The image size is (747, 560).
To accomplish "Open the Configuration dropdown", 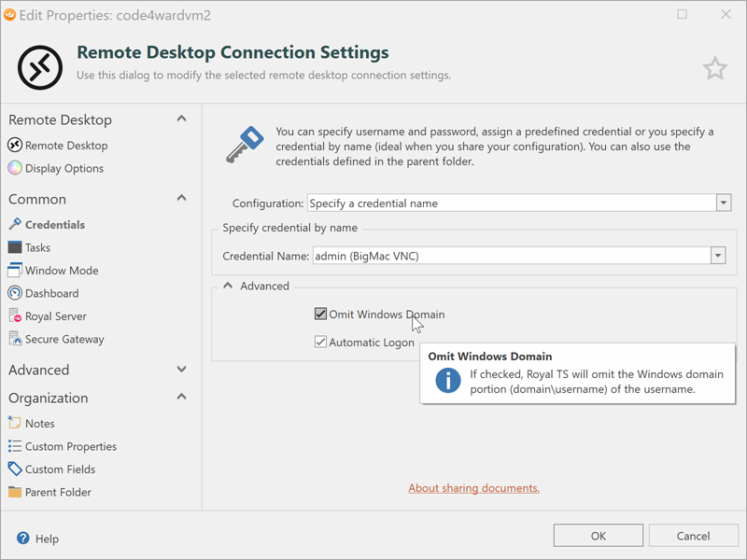I will 723,203.
